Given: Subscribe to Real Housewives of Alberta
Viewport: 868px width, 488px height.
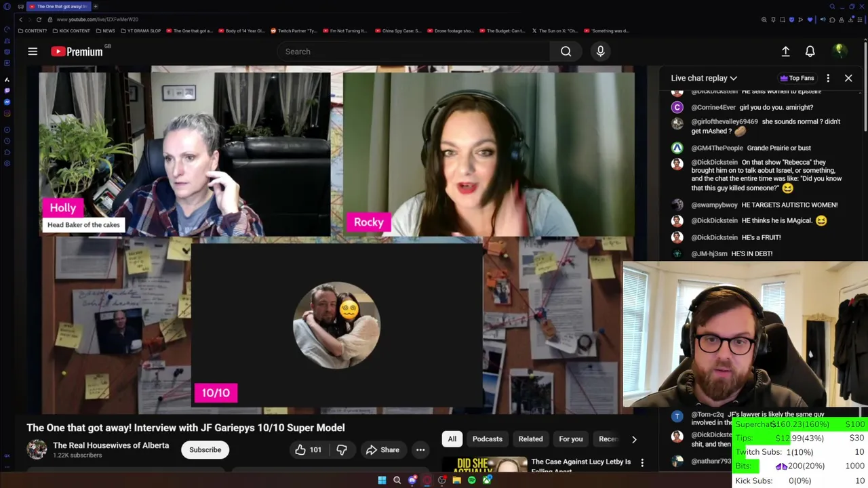Looking at the screenshot, I should pos(205,450).
